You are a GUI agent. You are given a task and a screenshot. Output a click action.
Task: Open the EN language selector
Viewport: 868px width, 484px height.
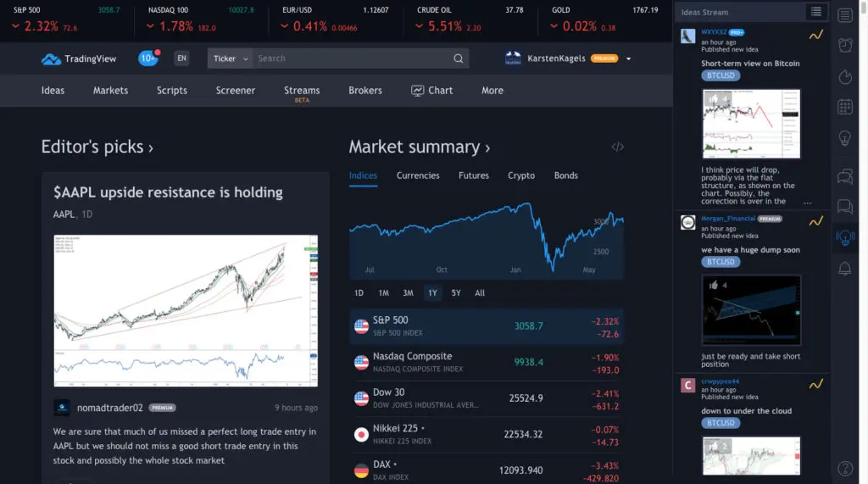pyautogui.click(x=181, y=58)
